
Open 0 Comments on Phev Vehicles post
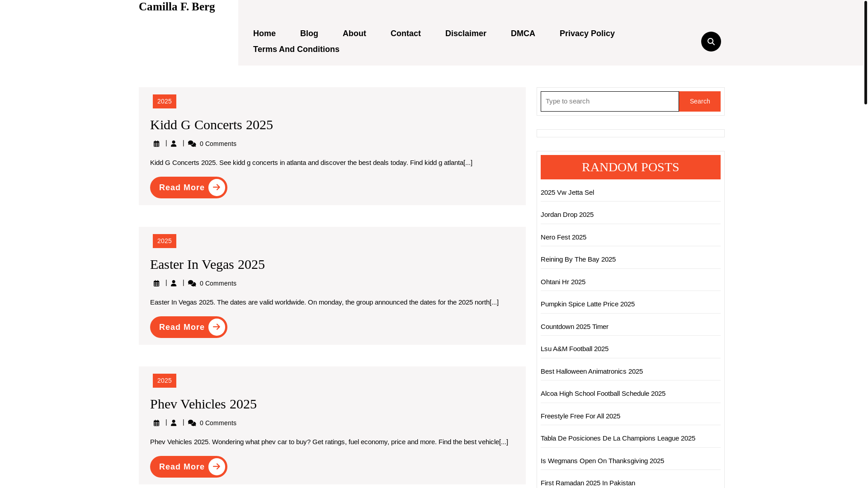[x=218, y=423]
